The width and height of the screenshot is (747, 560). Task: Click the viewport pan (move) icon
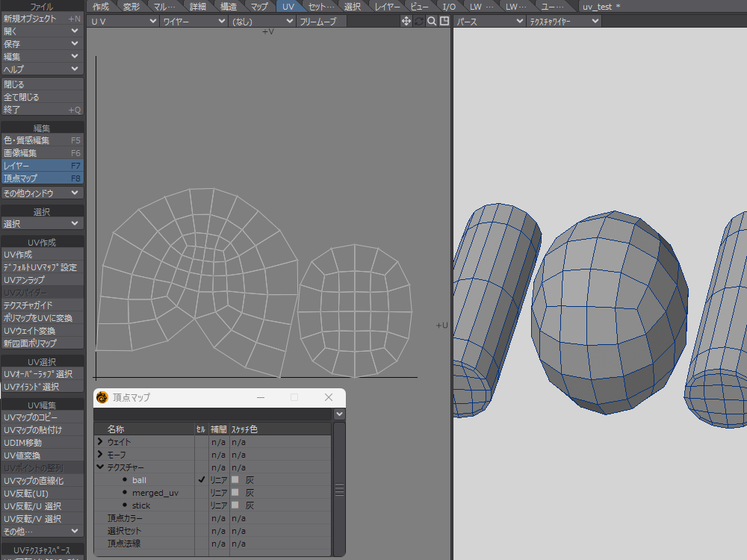pyautogui.click(x=406, y=22)
